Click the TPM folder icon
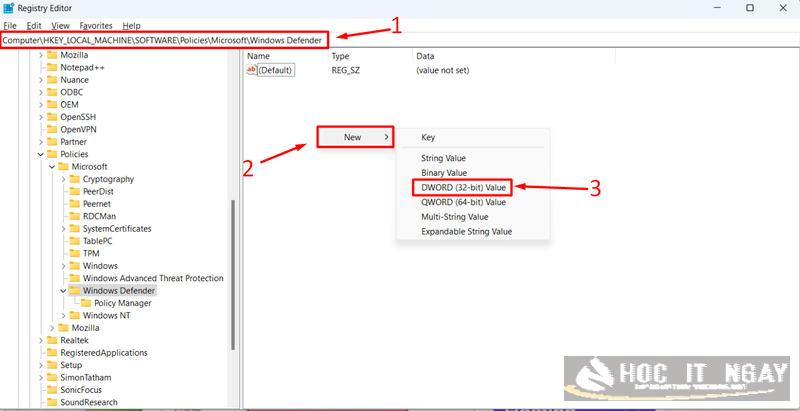Screen dimensions: 800x411 (74, 253)
